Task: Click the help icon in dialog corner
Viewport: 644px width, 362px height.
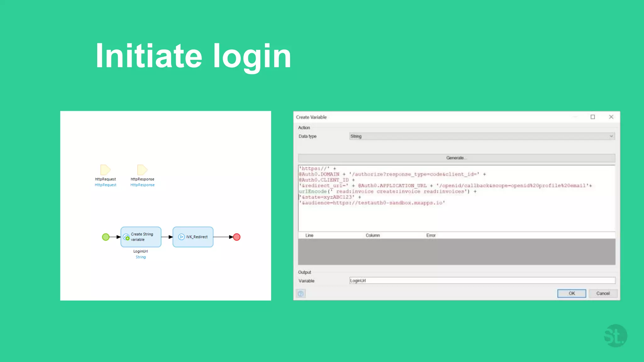Action: coord(301,293)
